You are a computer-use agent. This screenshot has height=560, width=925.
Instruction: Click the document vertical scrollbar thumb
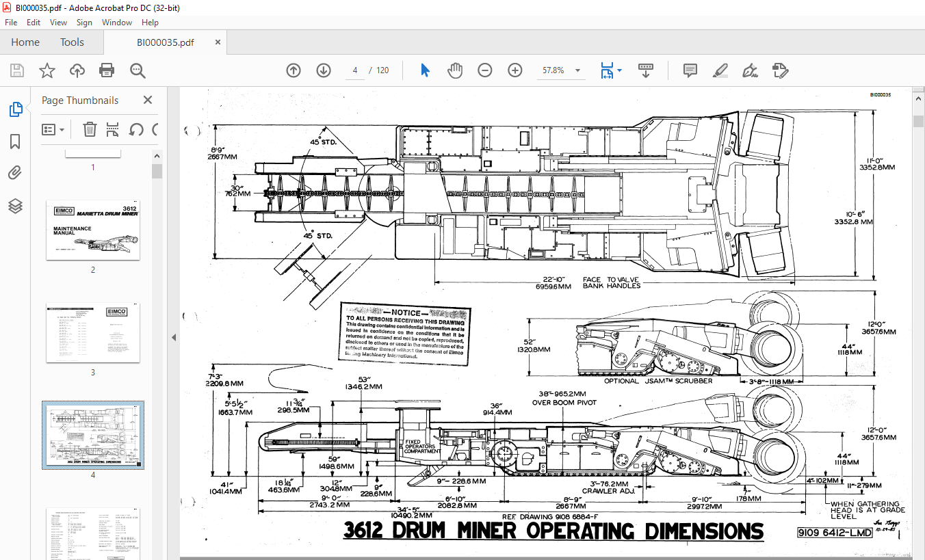(918, 121)
